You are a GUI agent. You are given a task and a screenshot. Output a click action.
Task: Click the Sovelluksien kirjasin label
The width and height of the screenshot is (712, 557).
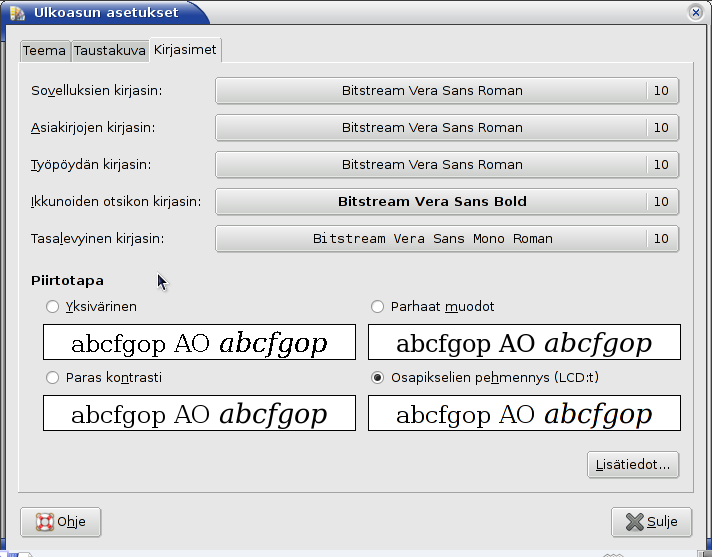97,91
